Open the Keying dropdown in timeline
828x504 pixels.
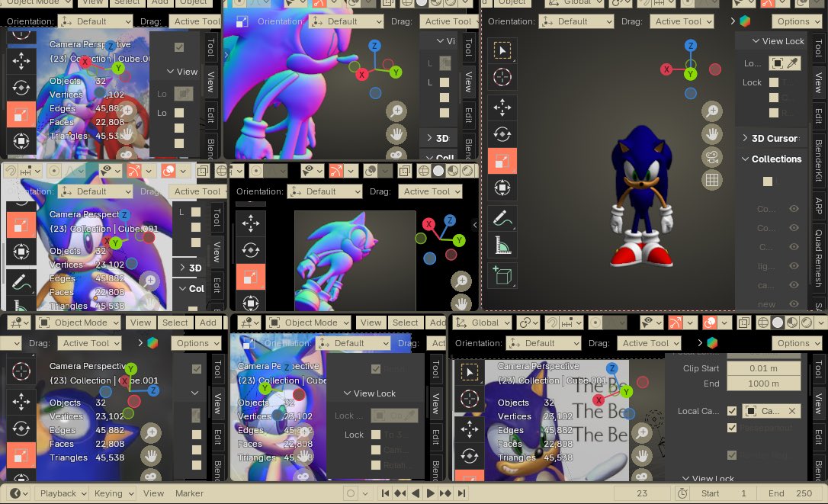click(113, 493)
